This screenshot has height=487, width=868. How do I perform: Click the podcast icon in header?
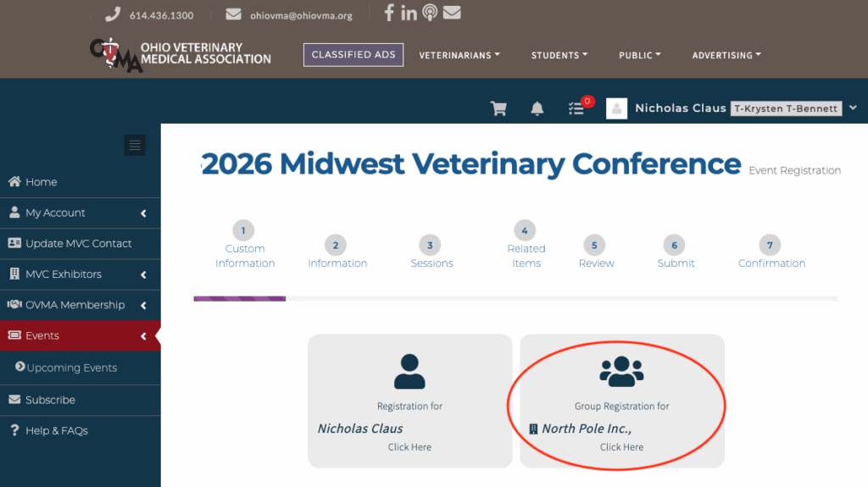coord(430,13)
